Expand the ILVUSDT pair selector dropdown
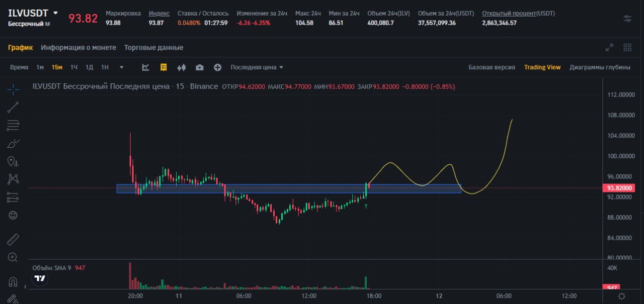Image resolution: width=644 pixels, height=304 pixels. pos(55,13)
